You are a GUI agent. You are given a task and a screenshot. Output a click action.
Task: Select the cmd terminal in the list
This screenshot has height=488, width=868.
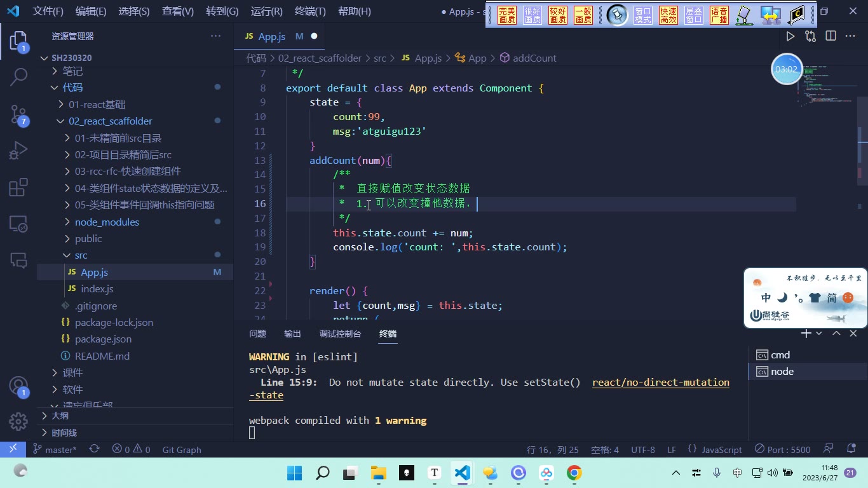pyautogui.click(x=808, y=355)
